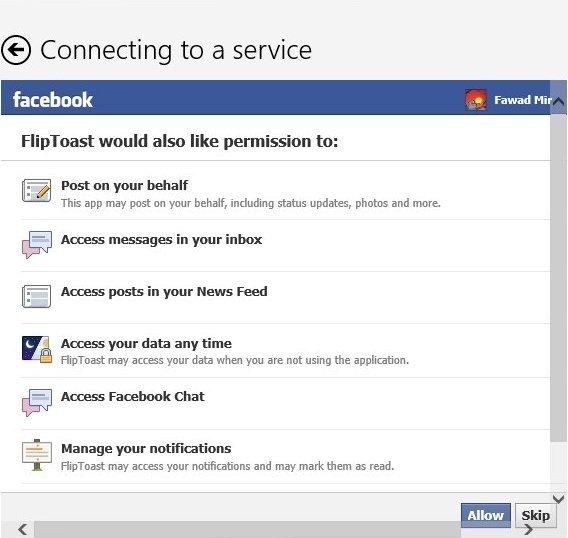Select the Manage your notifications heading

click(146, 448)
